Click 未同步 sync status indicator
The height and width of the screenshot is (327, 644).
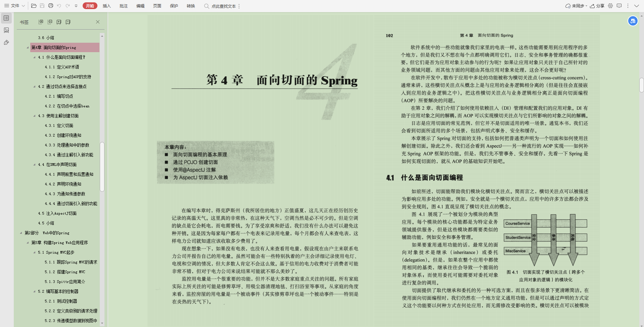coord(575,6)
